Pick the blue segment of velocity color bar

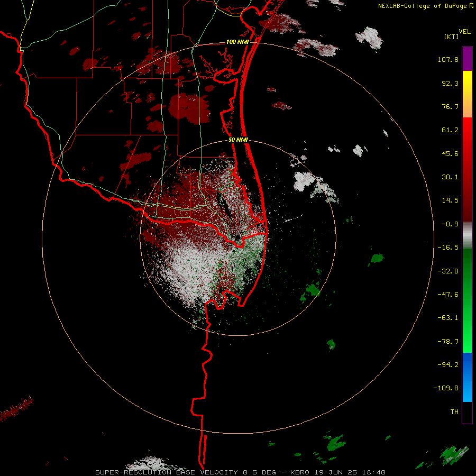pos(467,377)
